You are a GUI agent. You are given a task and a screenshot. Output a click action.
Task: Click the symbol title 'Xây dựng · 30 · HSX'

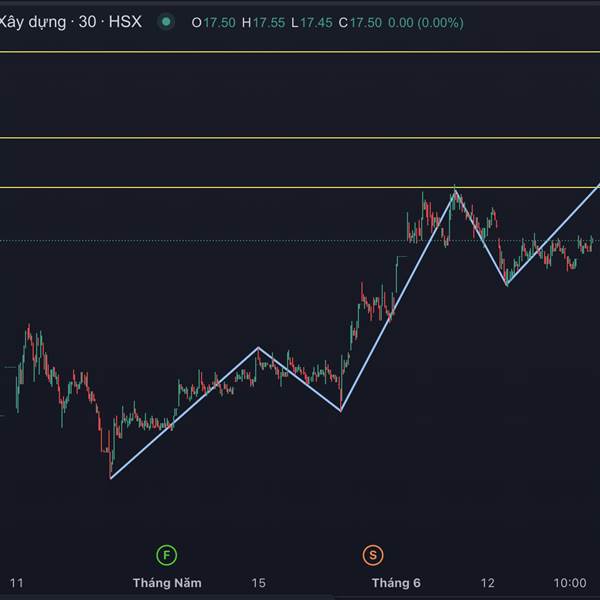point(71,22)
